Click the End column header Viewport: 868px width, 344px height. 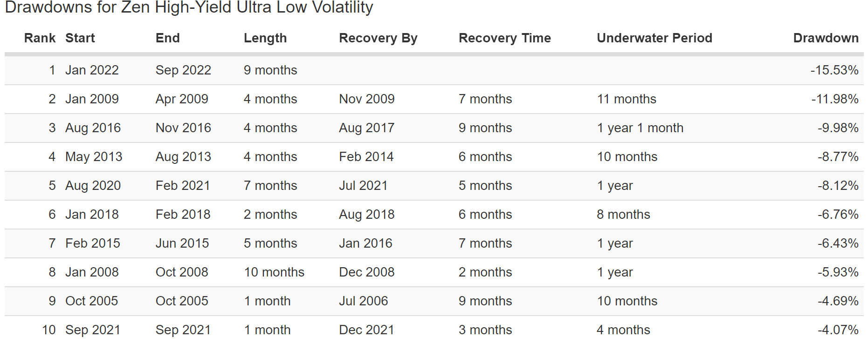click(167, 38)
